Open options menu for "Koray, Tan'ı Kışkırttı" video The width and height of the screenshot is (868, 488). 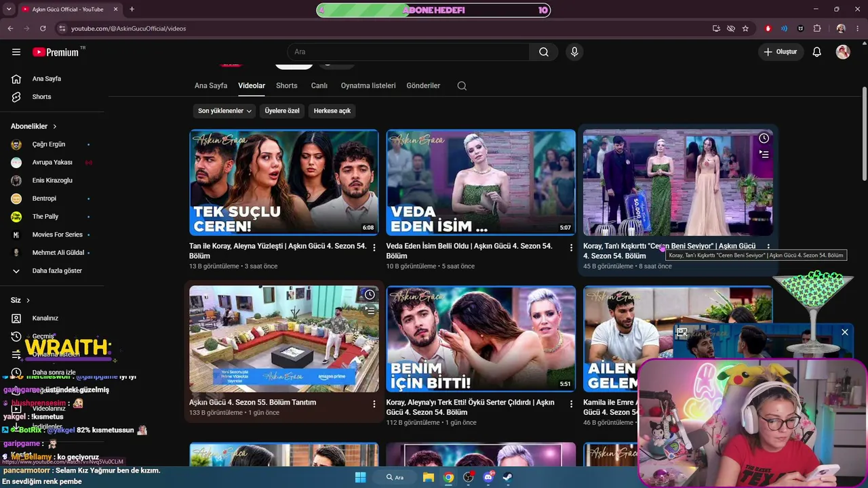click(x=768, y=248)
